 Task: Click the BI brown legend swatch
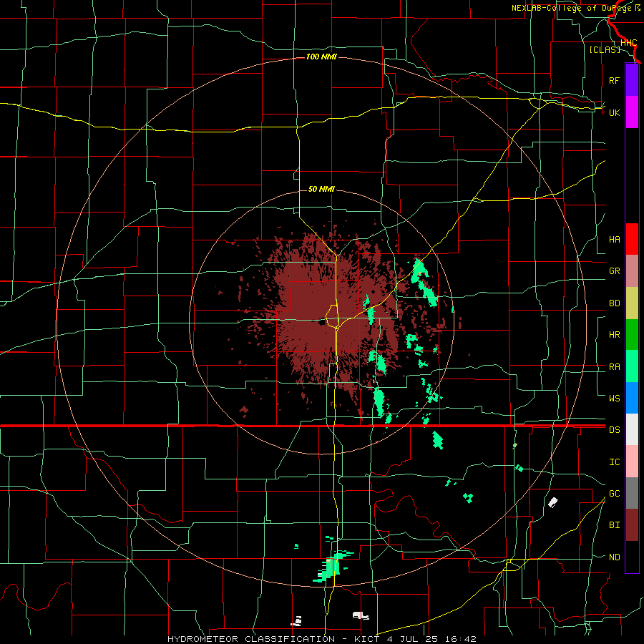632,525
